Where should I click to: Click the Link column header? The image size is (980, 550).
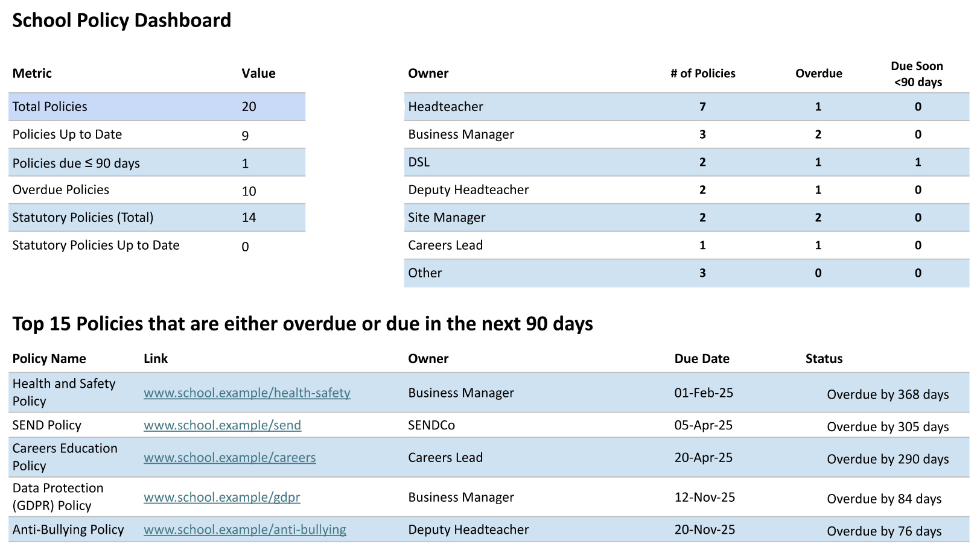(x=156, y=359)
